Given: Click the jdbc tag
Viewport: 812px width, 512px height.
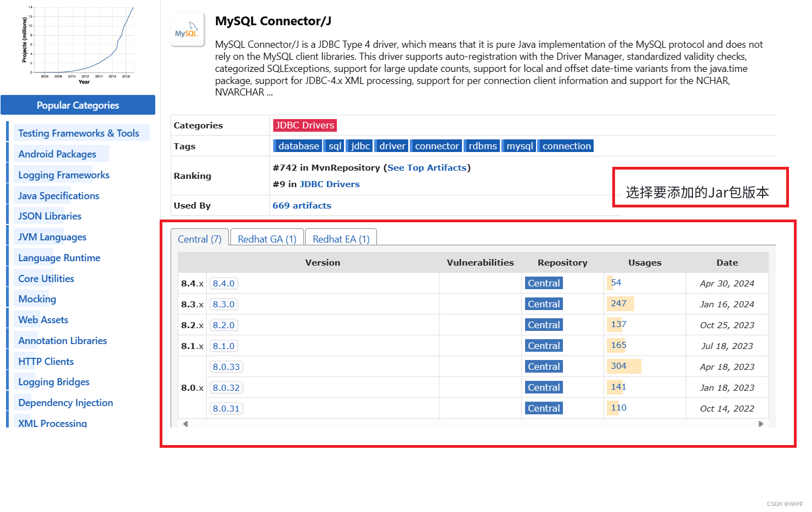Looking at the screenshot, I should tap(360, 146).
